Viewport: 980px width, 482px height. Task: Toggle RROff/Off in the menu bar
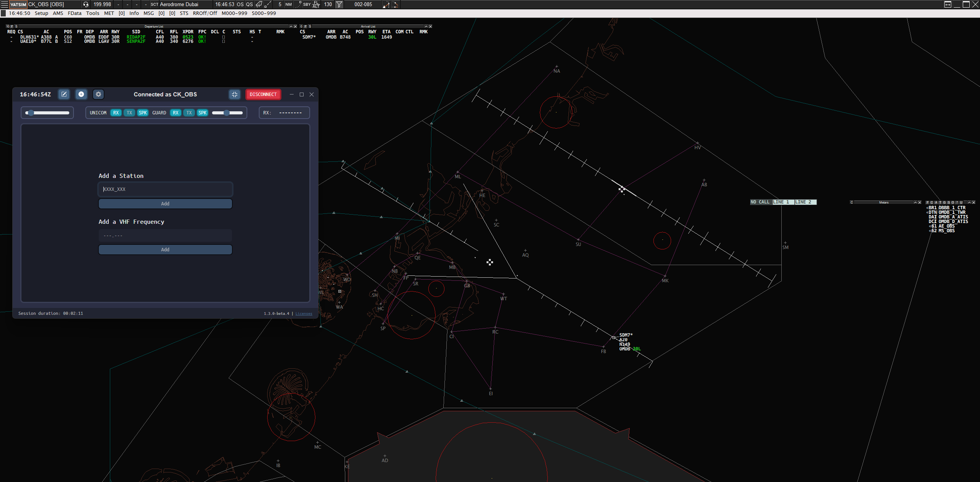click(205, 13)
